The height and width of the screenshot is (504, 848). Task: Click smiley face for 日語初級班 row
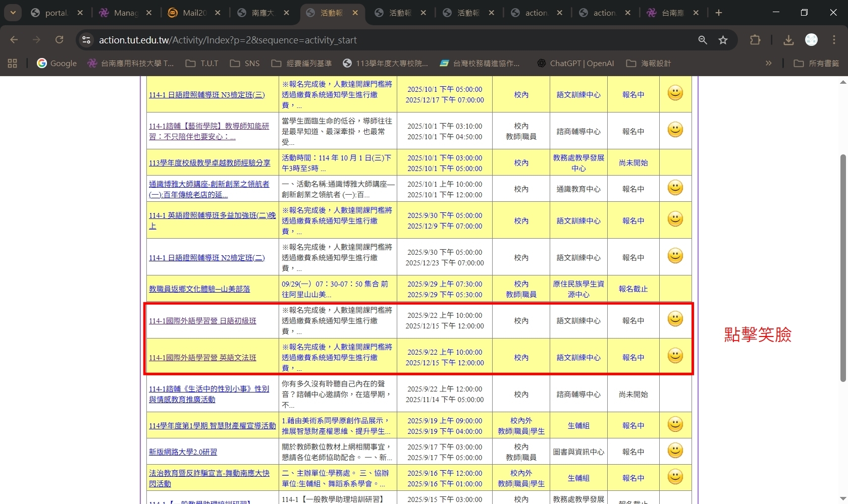click(675, 319)
